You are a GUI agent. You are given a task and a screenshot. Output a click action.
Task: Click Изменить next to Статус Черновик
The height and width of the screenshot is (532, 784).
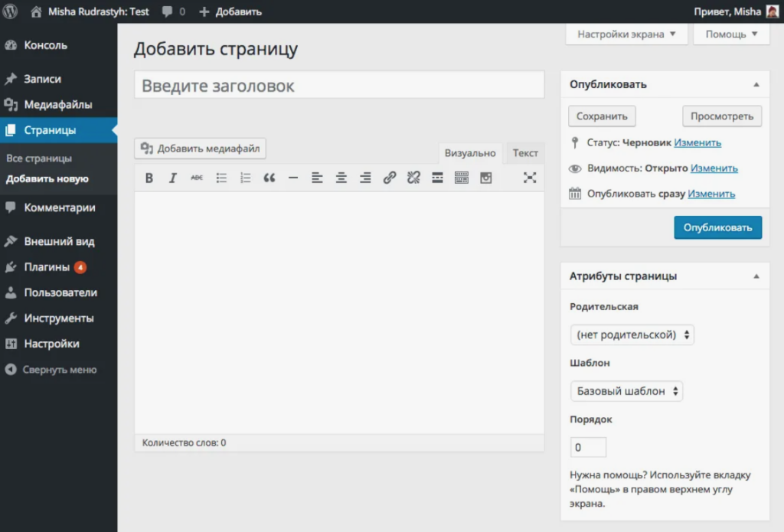(x=697, y=142)
